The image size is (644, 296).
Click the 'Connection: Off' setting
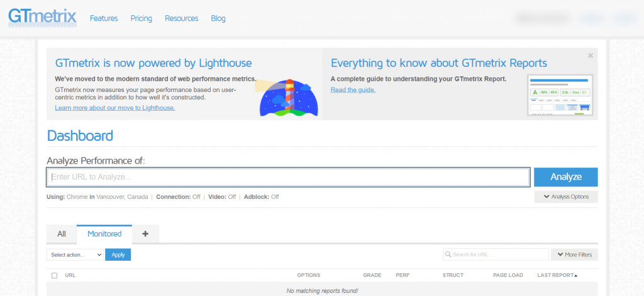coord(178,197)
